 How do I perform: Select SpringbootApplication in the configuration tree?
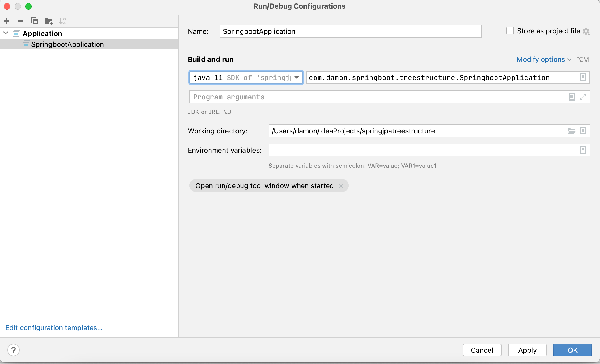click(x=67, y=44)
